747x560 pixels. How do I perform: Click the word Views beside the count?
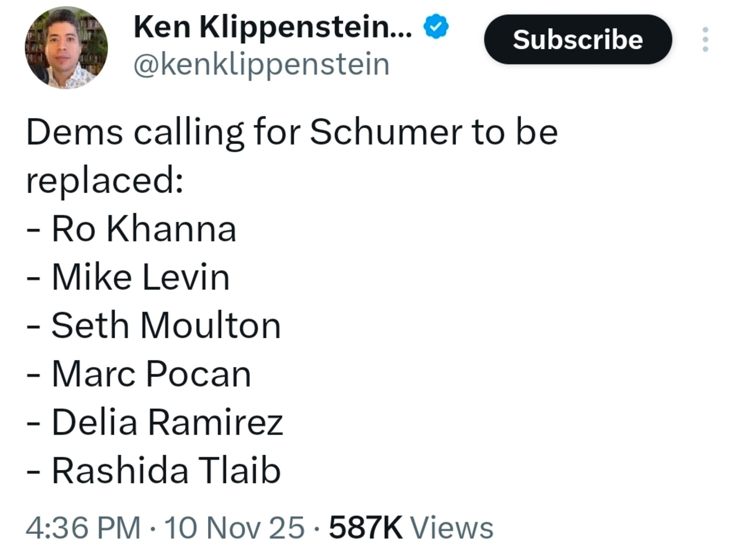[x=452, y=528]
